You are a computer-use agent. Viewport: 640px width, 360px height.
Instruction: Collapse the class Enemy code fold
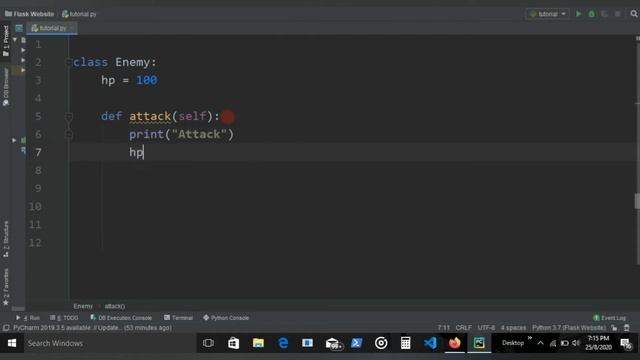(x=69, y=62)
